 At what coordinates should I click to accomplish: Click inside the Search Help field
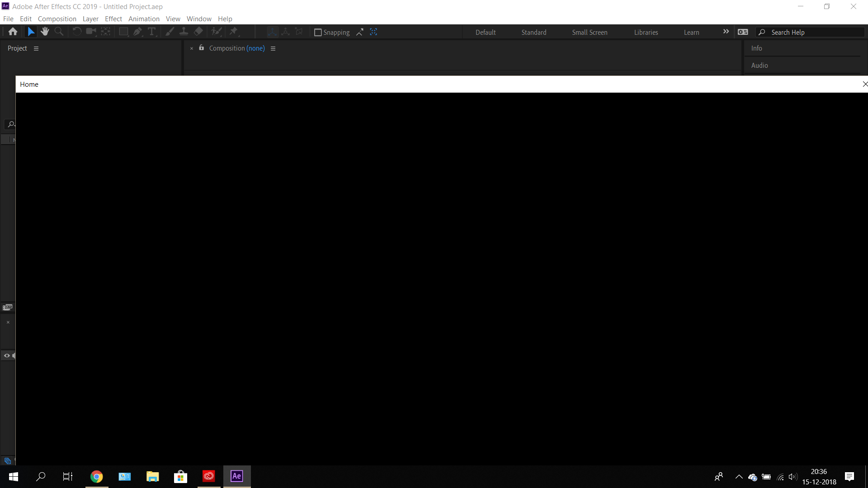coord(809,32)
